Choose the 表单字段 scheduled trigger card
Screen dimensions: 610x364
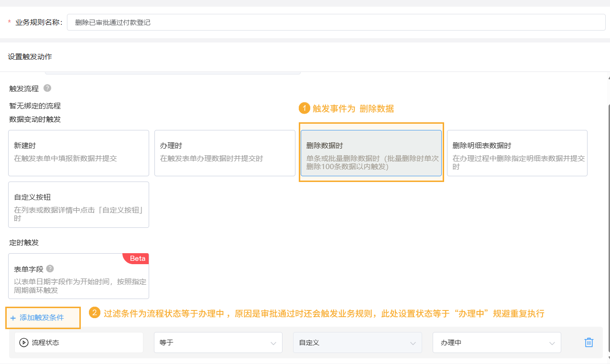(x=79, y=276)
